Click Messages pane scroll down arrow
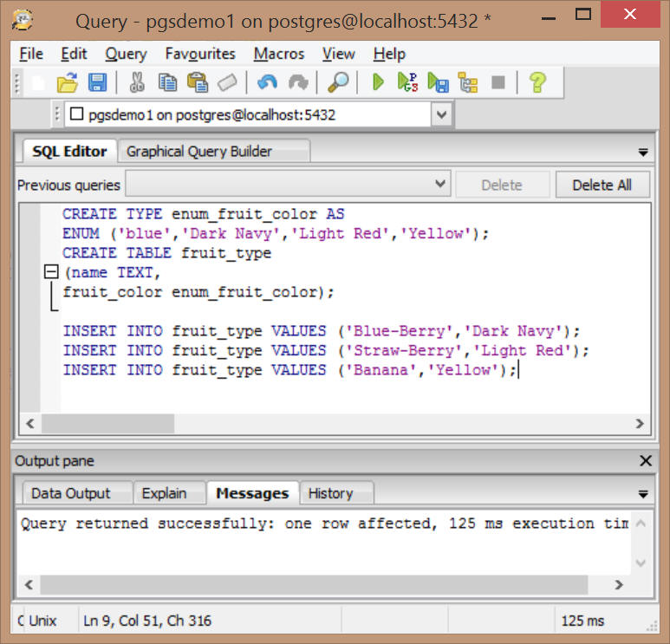 click(641, 563)
